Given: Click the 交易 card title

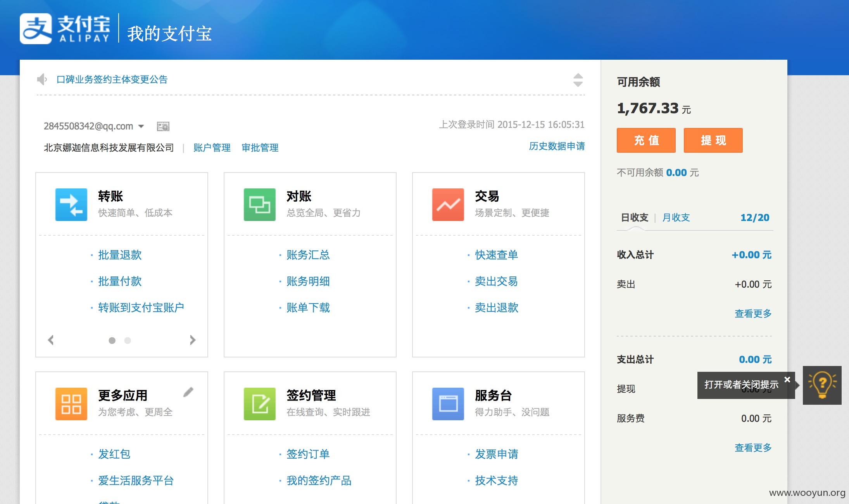Looking at the screenshot, I should tap(487, 196).
